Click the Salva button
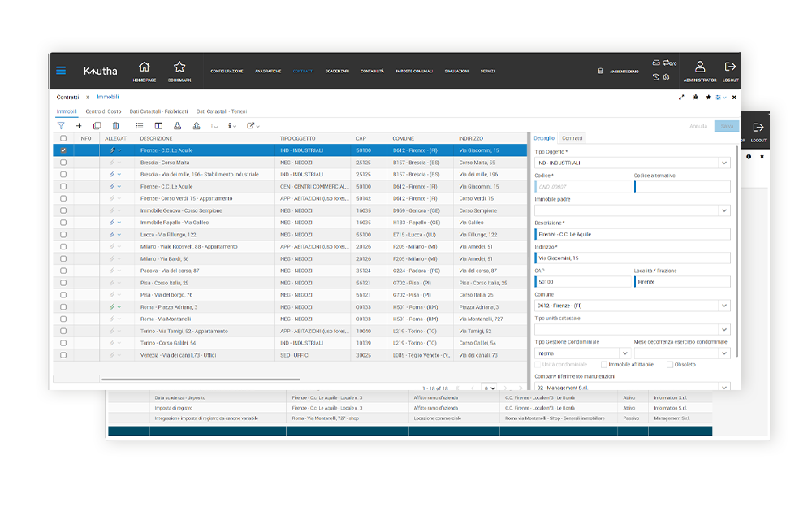 (x=726, y=126)
